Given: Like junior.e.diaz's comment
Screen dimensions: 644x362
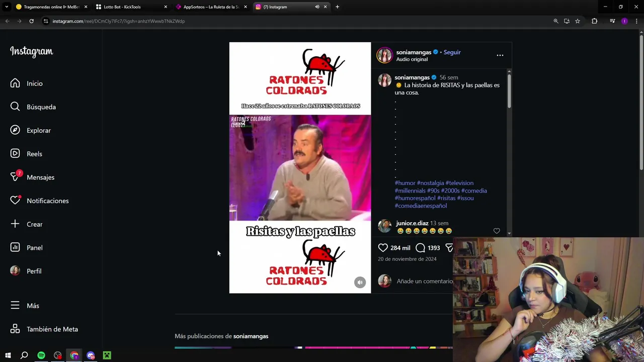Looking at the screenshot, I should [497, 231].
